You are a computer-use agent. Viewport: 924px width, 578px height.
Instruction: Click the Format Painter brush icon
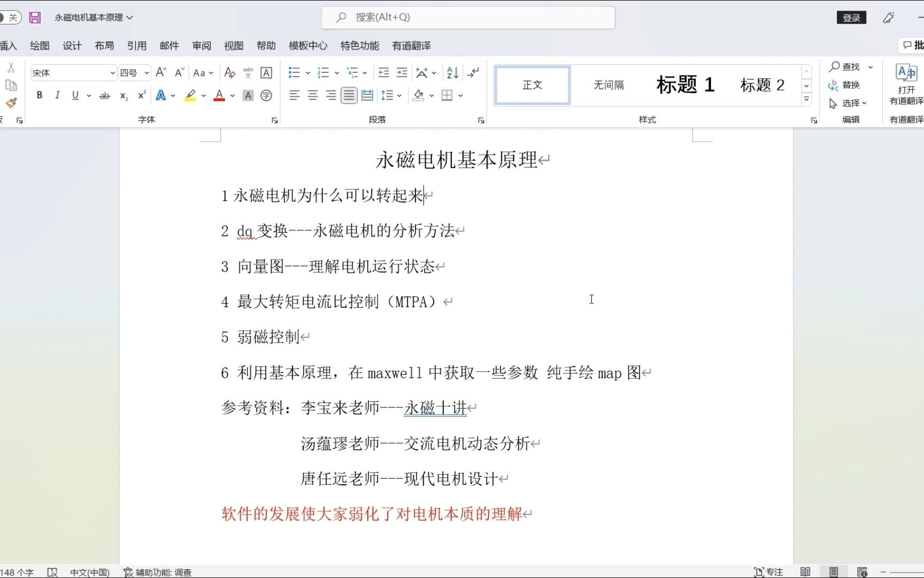(x=11, y=103)
